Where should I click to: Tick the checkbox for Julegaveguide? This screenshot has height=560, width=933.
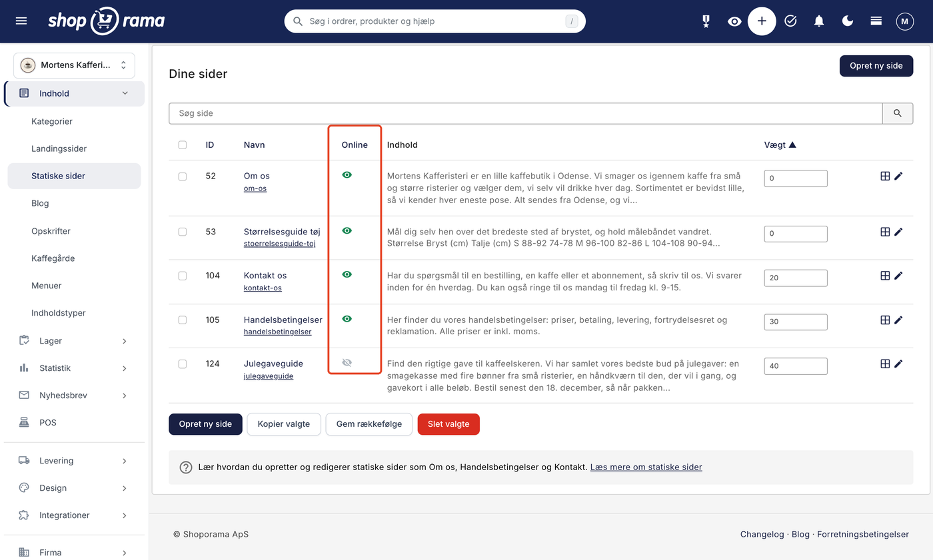[183, 364]
